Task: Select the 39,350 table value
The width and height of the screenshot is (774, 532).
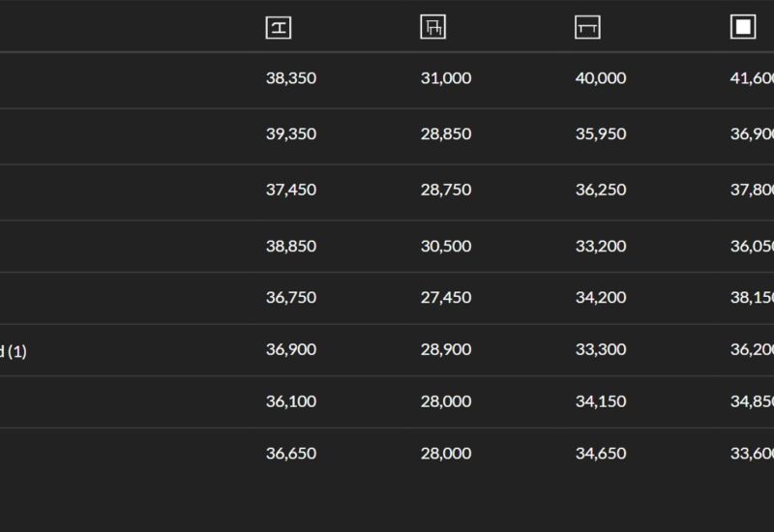Action: pos(291,133)
